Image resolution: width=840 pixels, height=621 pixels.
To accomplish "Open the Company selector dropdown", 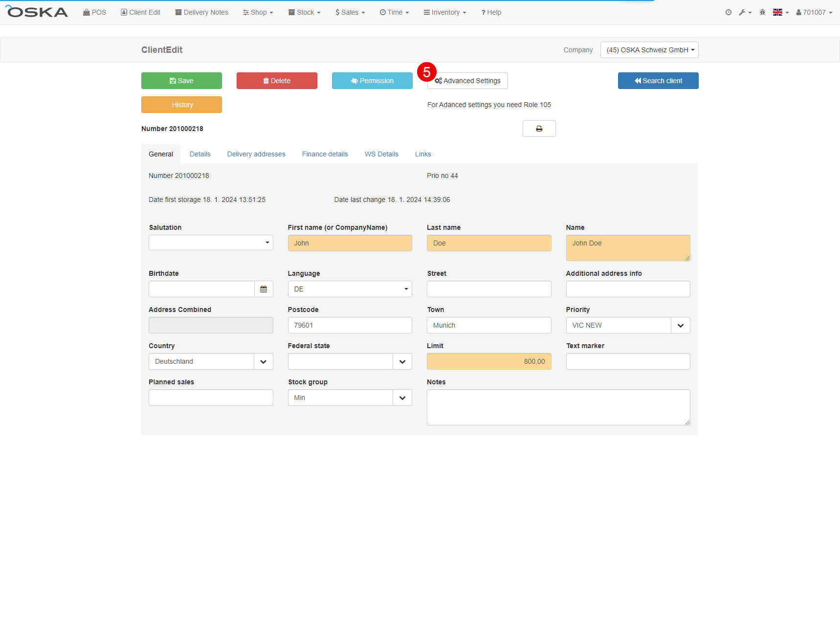I will coord(649,50).
